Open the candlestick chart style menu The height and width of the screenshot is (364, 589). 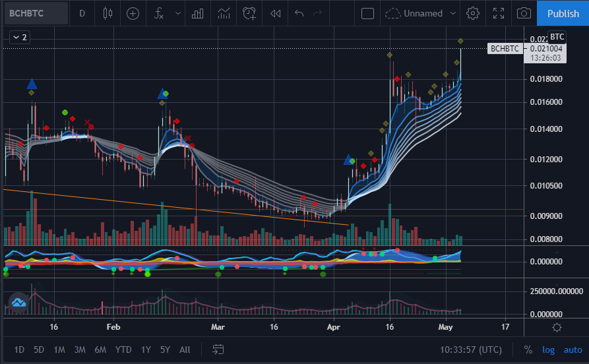click(x=108, y=14)
